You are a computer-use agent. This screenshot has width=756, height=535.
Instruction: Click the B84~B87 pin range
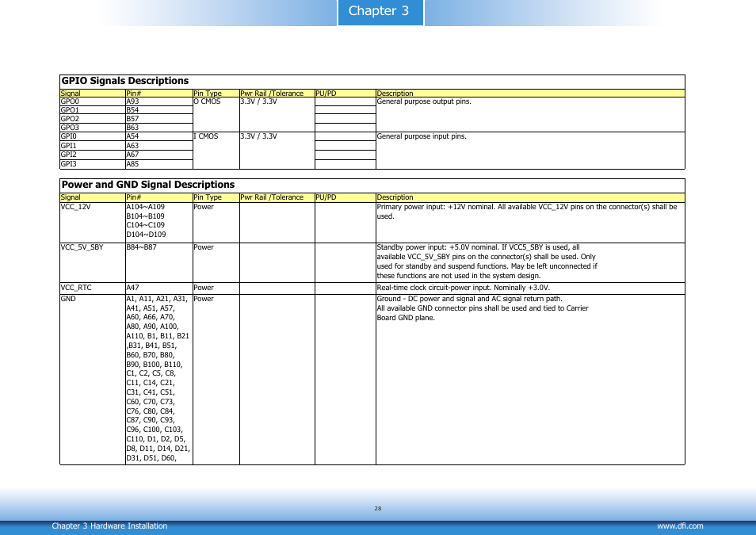point(142,247)
